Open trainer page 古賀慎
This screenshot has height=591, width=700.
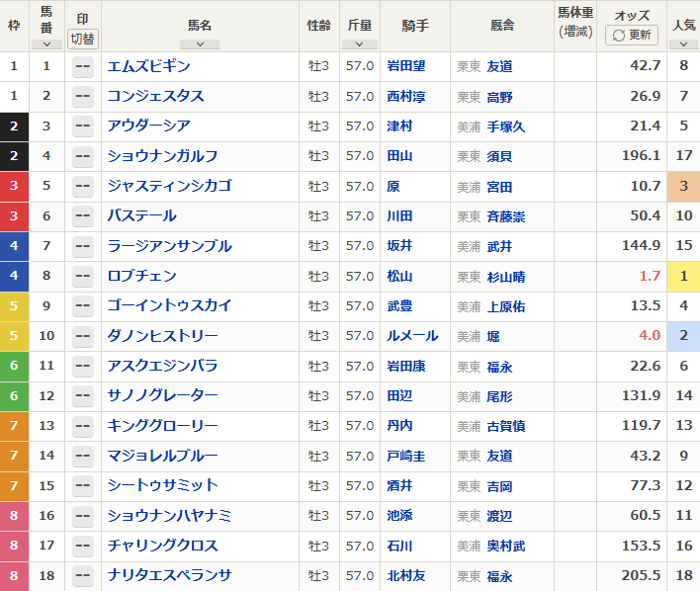(x=506, y=426)
